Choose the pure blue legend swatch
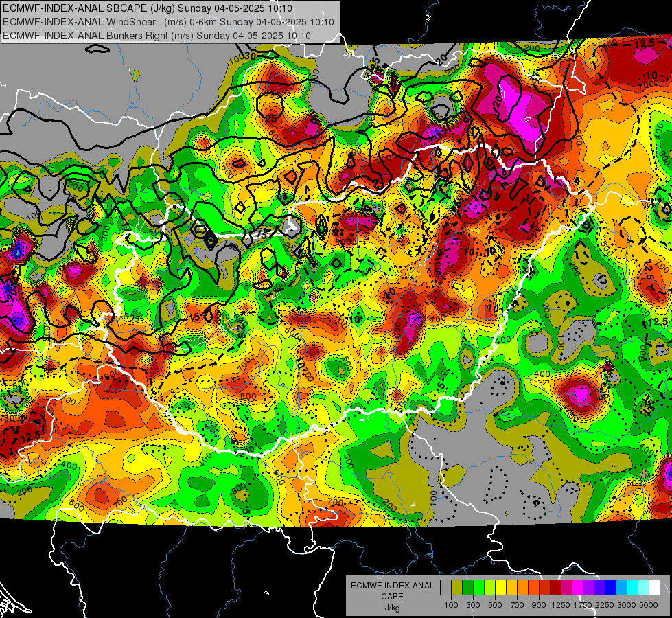The image size is (672, 618). [611, 588]
